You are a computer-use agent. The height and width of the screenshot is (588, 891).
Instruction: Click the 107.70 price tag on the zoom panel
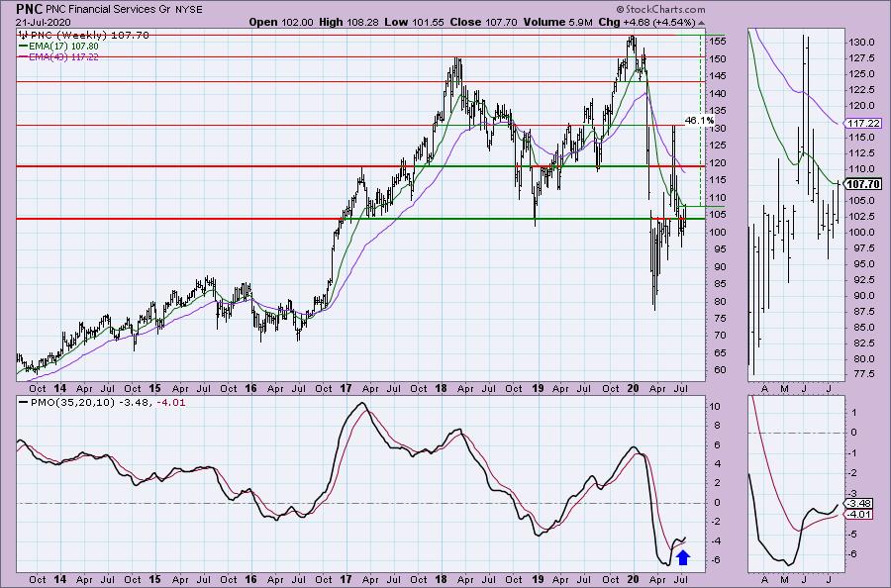click(x=863, y=184)
